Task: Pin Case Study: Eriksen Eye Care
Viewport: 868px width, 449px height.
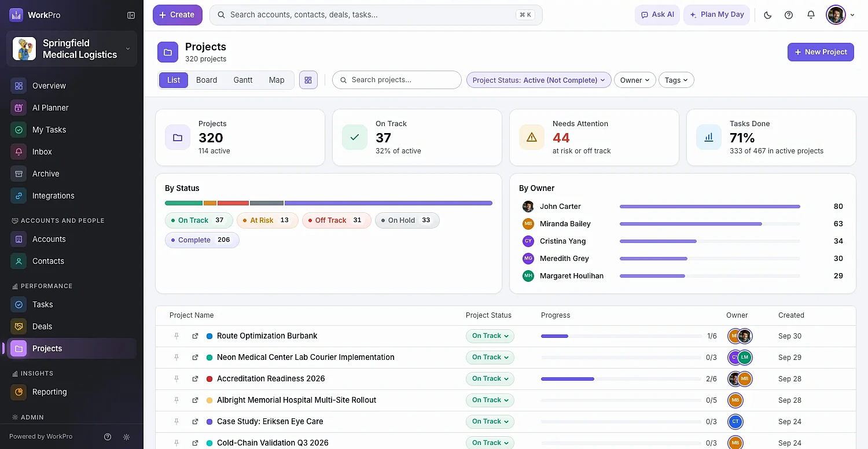Action: (176, 422)
